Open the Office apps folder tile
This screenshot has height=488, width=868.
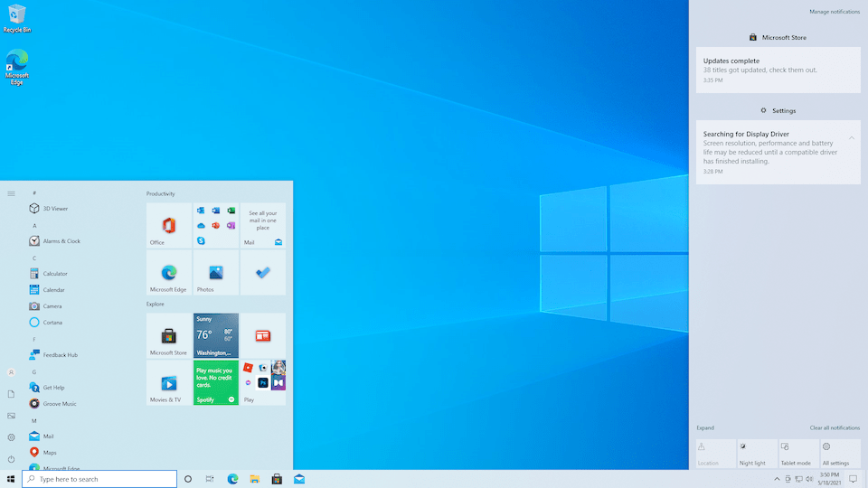point(216,225)
